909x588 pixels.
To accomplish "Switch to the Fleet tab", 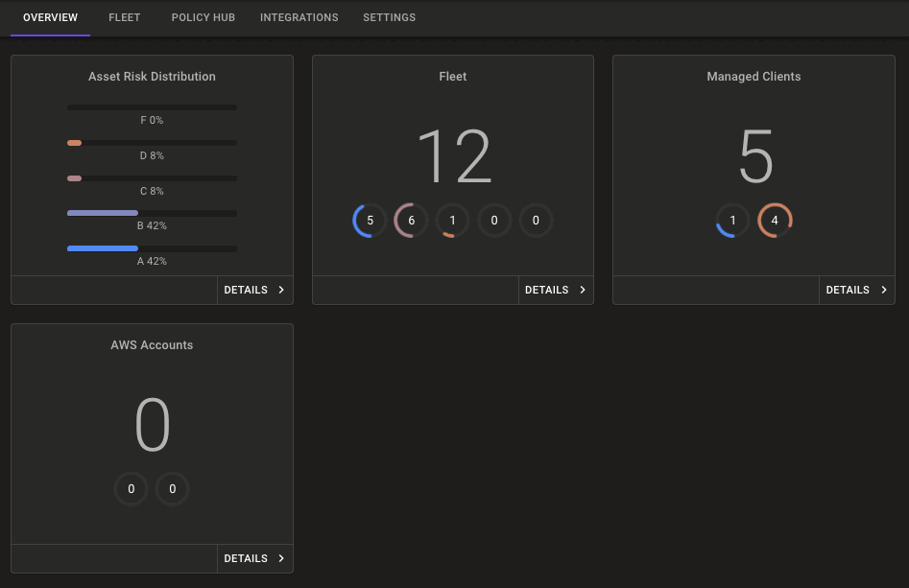I will coord(125,17).
